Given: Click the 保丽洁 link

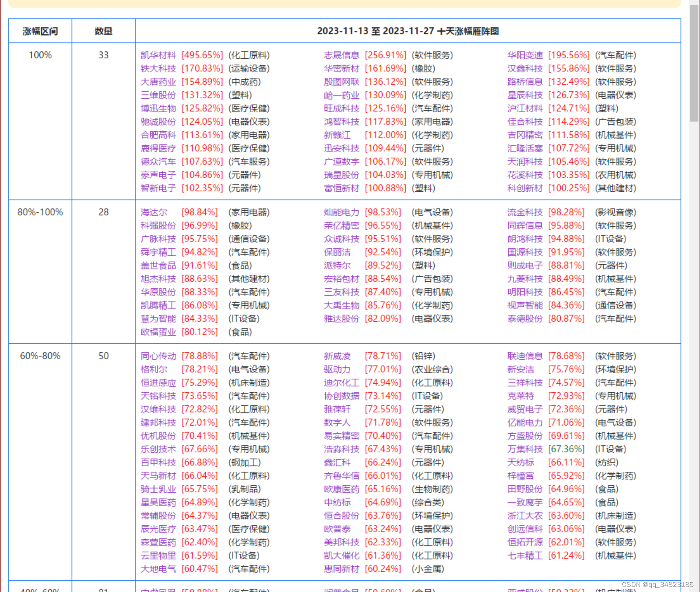Looking at the screenshot, I should click(338, 252).
